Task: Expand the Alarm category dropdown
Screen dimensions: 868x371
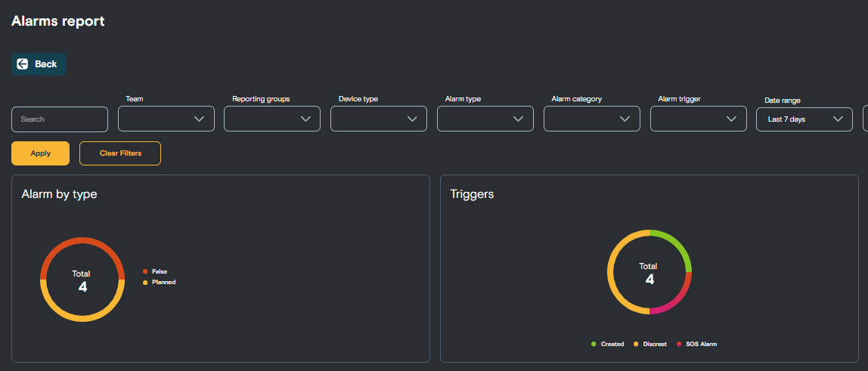Action: point(592,119)
